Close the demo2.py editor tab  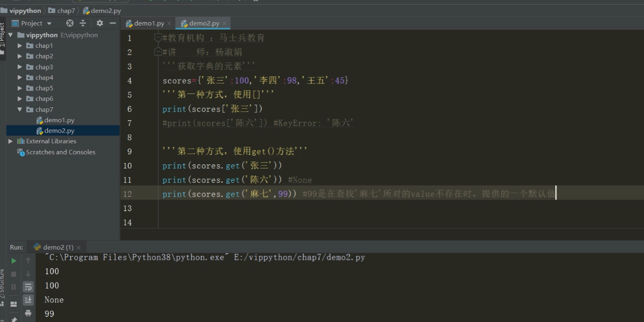[x=224, y=24]
